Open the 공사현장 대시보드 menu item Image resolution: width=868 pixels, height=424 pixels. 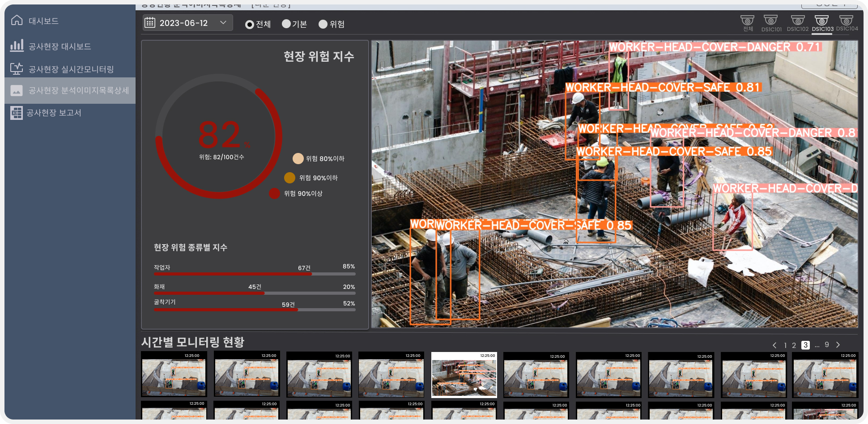click(x=60, y=47)
